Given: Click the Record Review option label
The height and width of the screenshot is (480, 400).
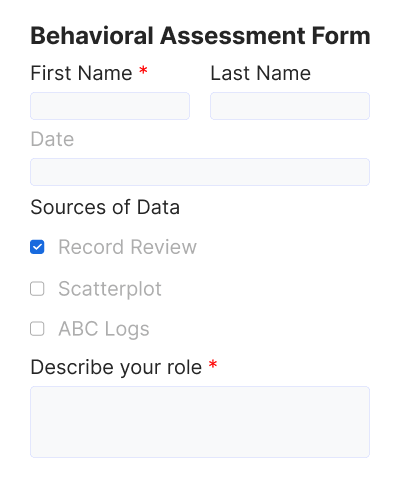Looking at the screenshot, I should pyautogui.click(x=128, y=247).
